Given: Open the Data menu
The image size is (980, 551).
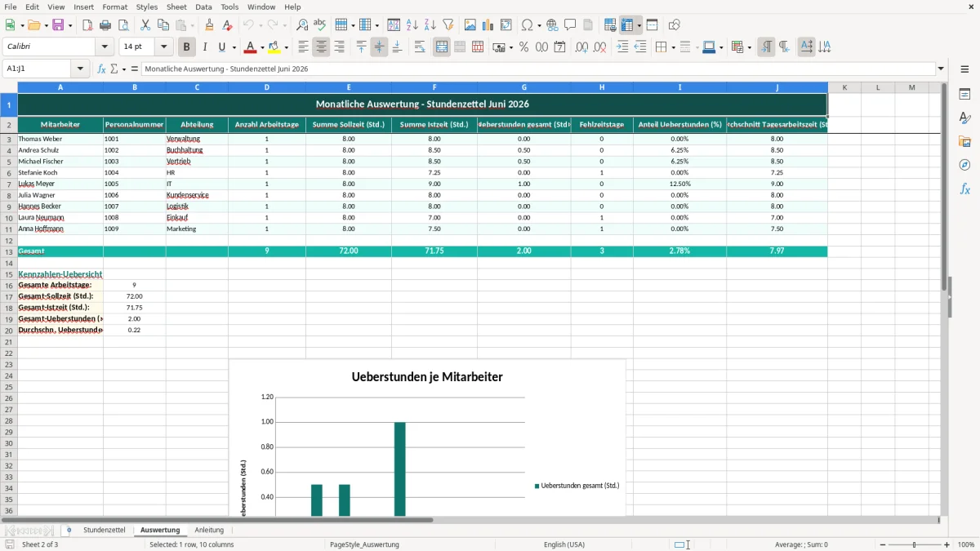Looking at the screenshot, I should point(203,7).
